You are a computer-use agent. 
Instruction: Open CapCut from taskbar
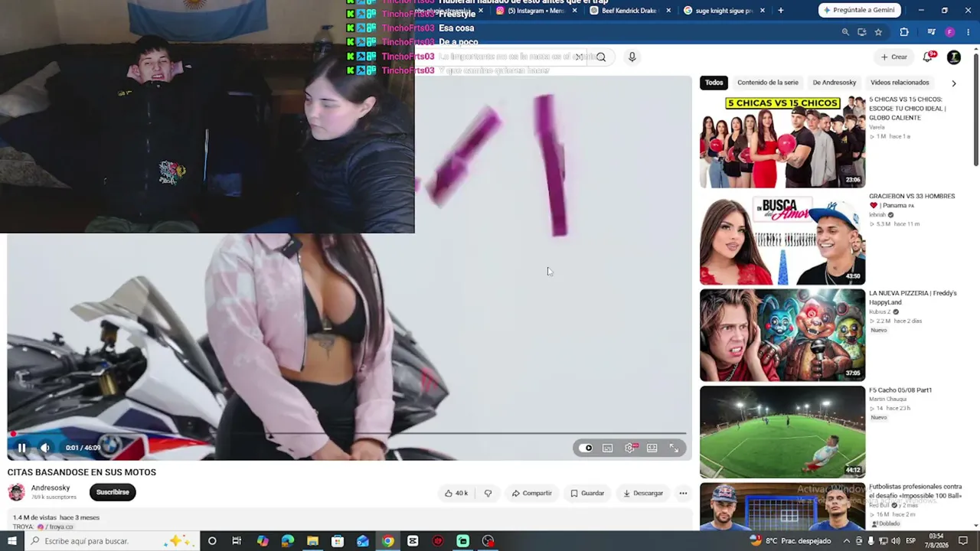413,541
